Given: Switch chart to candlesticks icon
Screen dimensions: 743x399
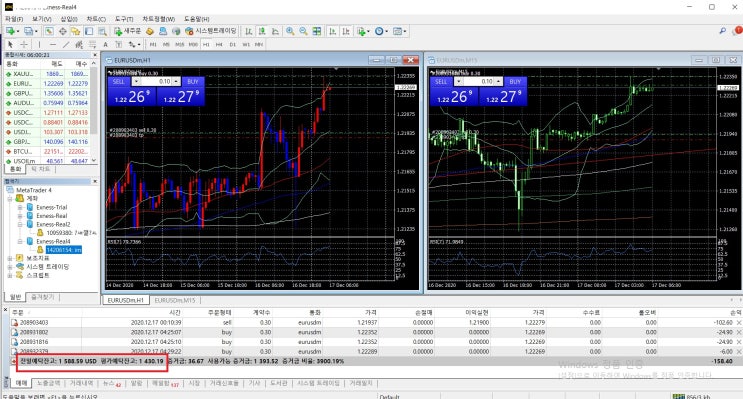Looking at the screenshot, I should point(262,31).
